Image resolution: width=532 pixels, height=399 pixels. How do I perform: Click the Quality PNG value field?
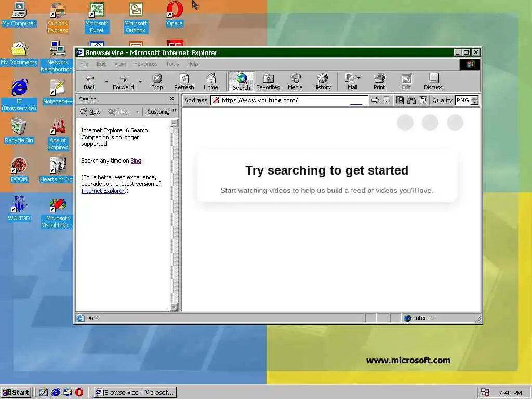tap(463, 100)
